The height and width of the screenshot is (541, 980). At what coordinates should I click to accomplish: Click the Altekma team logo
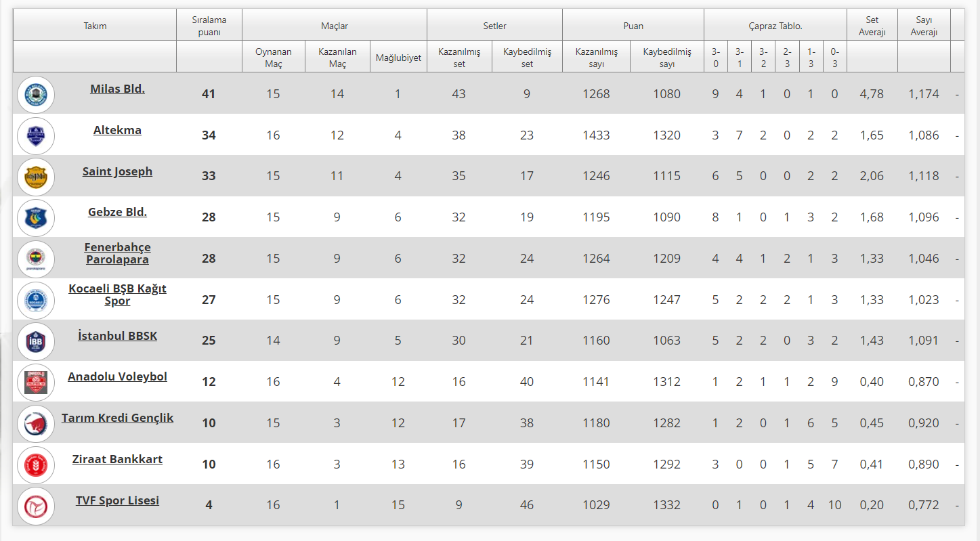[x=35, y=135]
